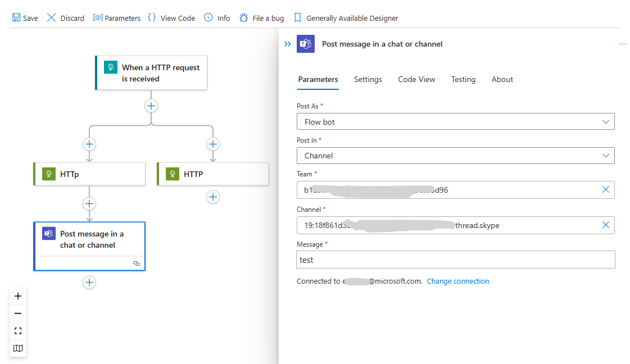
Task: Open the Post As dropdown
Action: (x=606, y=121)
